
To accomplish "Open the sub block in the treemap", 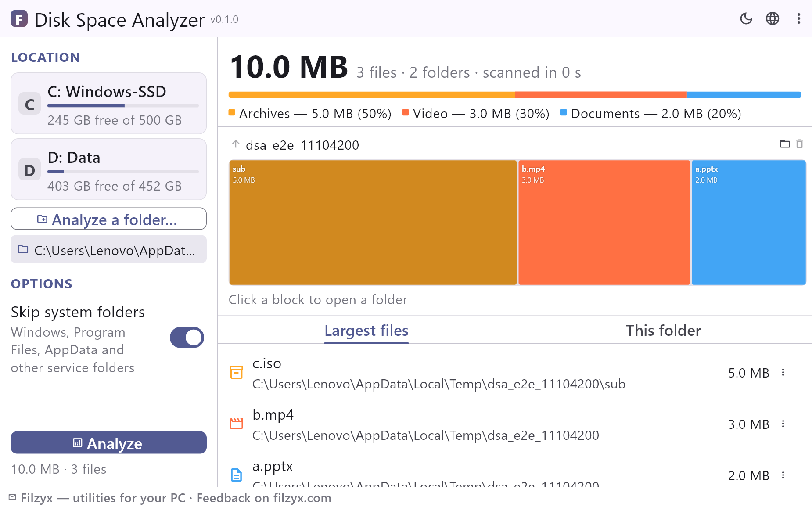I will coord(373,223).
